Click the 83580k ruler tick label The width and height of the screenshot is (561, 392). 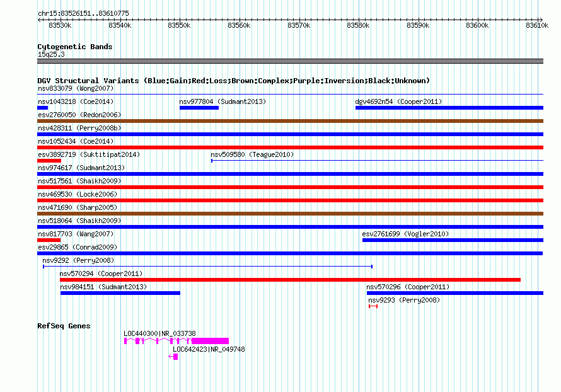358,25
